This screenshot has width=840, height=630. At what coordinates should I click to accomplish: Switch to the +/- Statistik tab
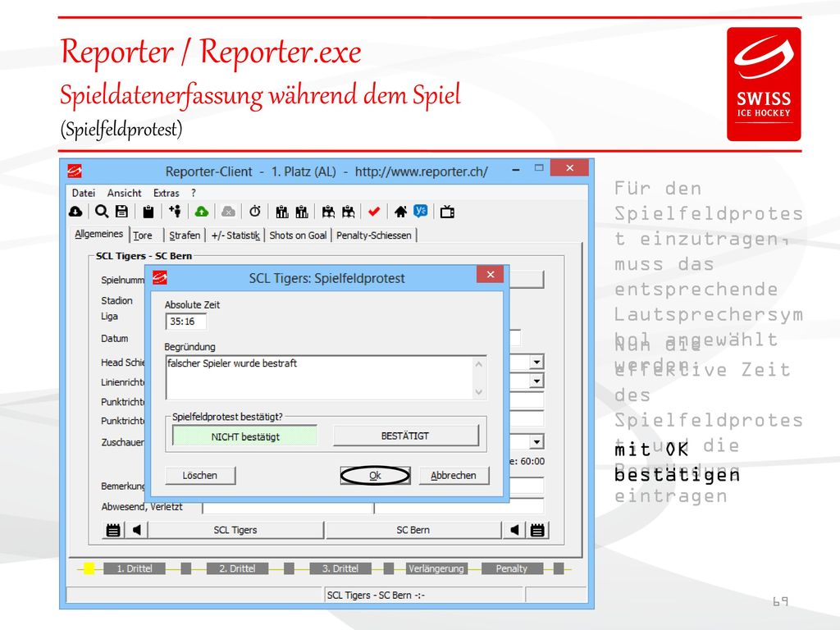[x=235, y=235]
